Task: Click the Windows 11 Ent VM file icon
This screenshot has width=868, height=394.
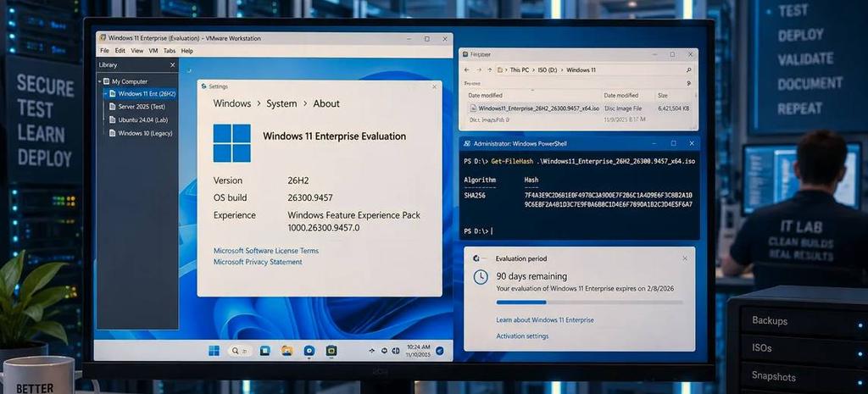Action: point(113,93)
